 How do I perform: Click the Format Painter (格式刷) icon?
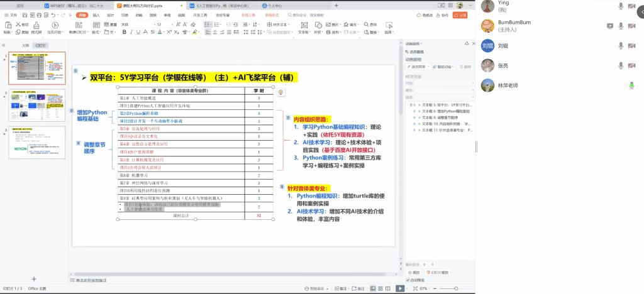point(35,32)
